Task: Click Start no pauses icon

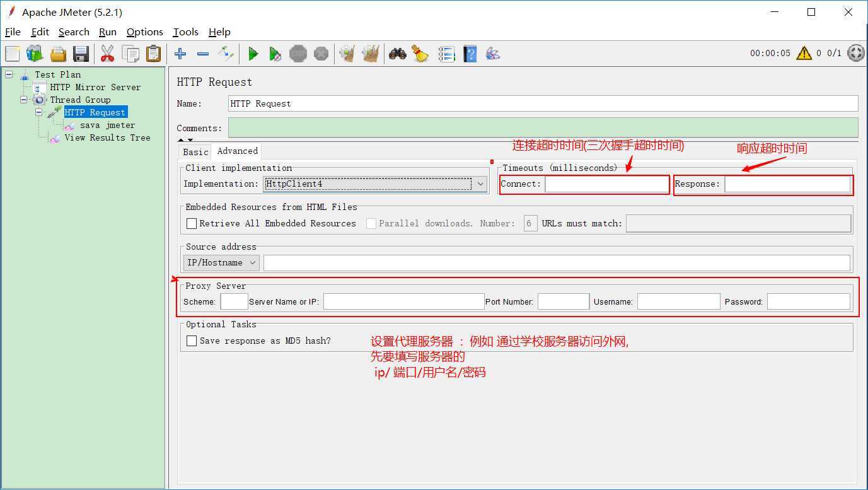Action: click(275, 54)
